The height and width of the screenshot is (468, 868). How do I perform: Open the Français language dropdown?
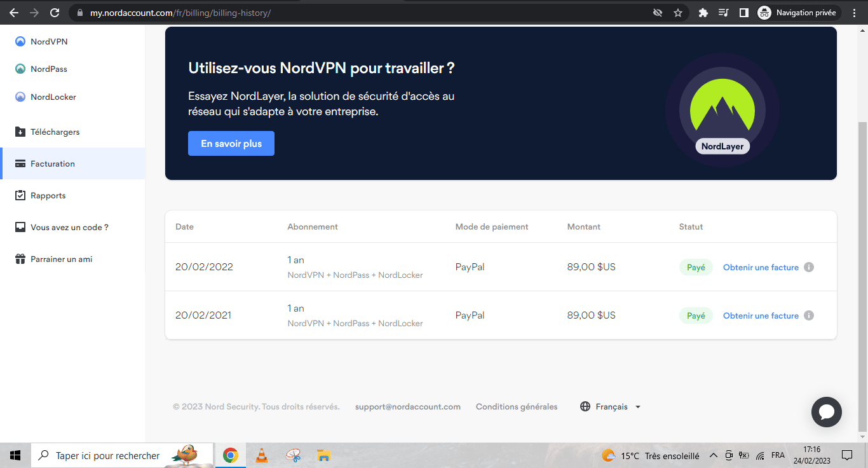click(x=611, y=407)
